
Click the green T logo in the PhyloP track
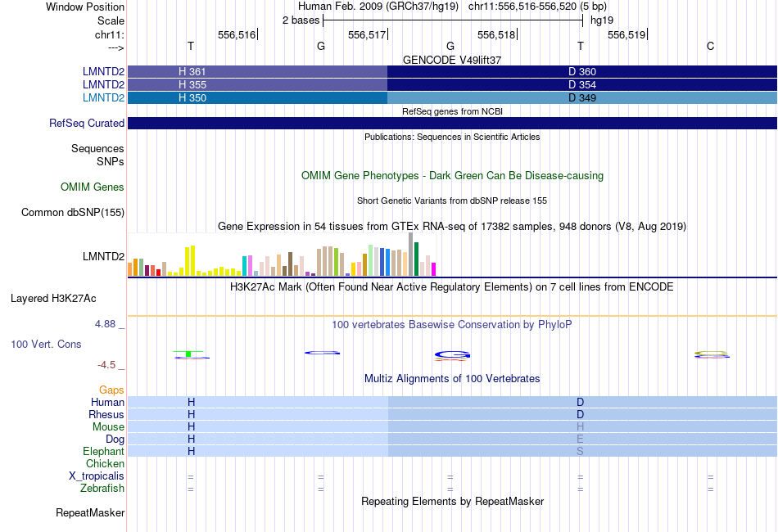coord(188,354)
